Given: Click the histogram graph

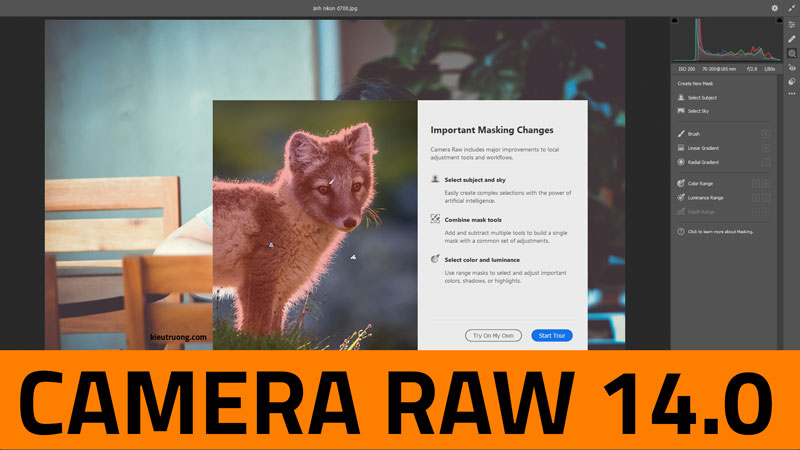Looking at the screenshot, I should 728,40.
